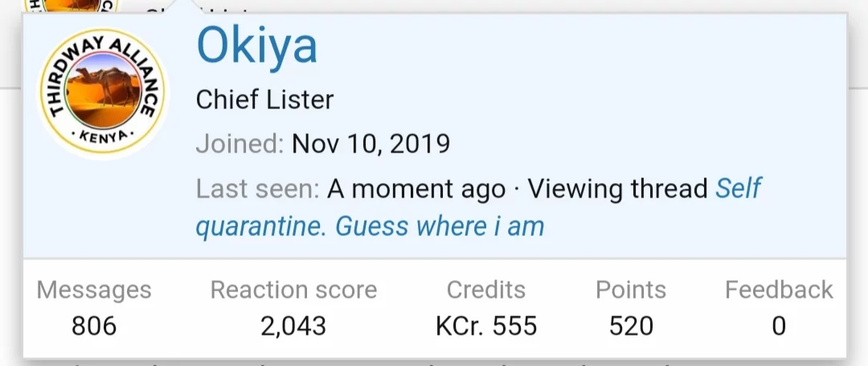Open the KCr. 555 credits value
The height and width of the screenshot is (366, 868).
(486, 326)
